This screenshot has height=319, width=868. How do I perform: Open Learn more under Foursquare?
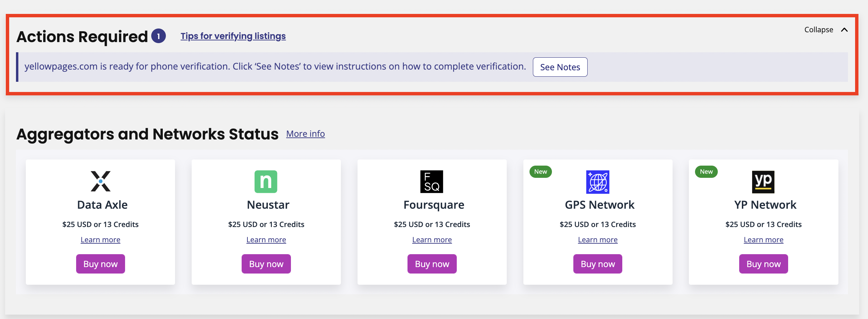(x=432, y=240)
